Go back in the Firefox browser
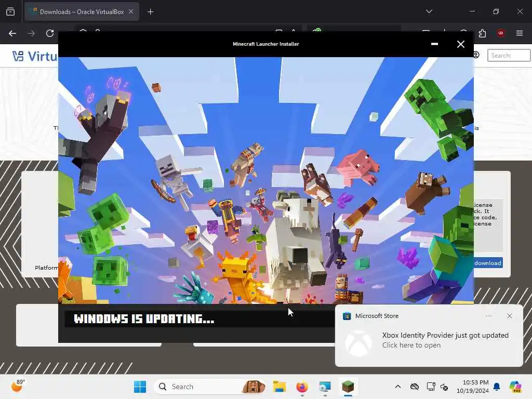This screenshot has height=399, width=532. pyautogui.click(x=12, y=33)
